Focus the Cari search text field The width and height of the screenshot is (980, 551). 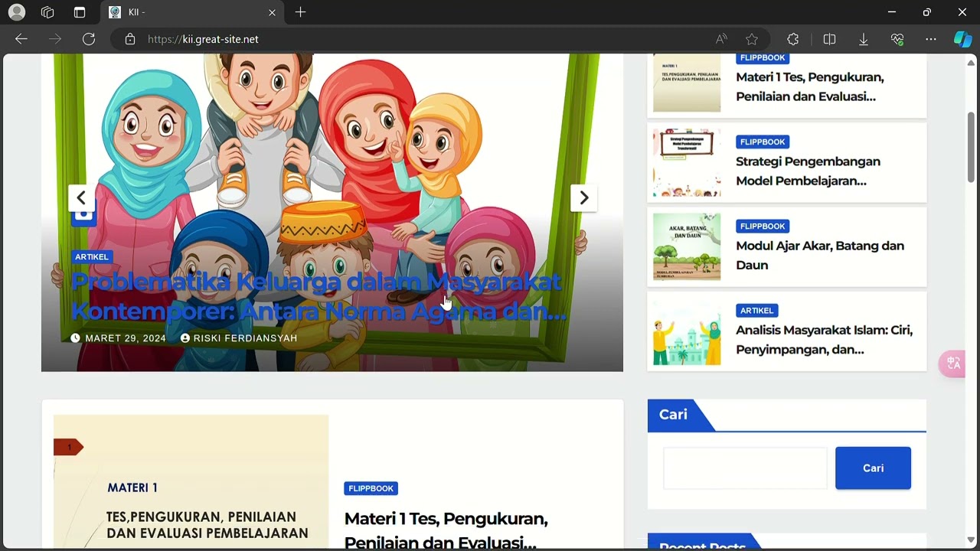tap(745, 468)
